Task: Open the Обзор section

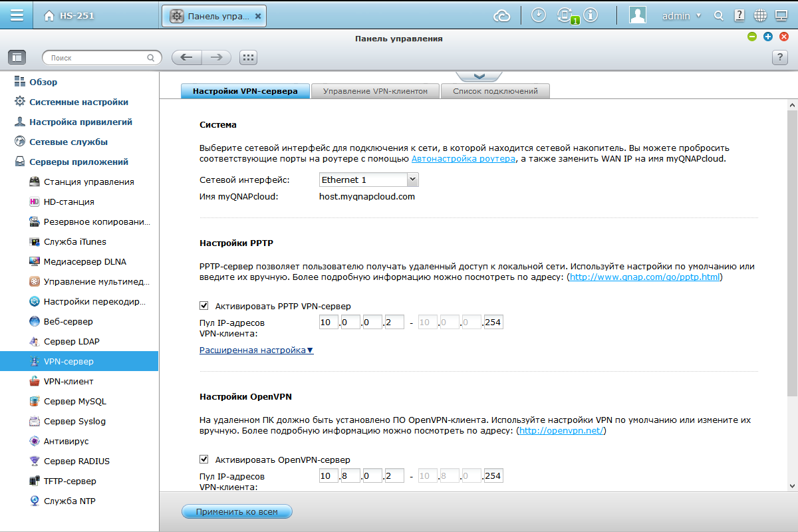Action: click(43, 82)
